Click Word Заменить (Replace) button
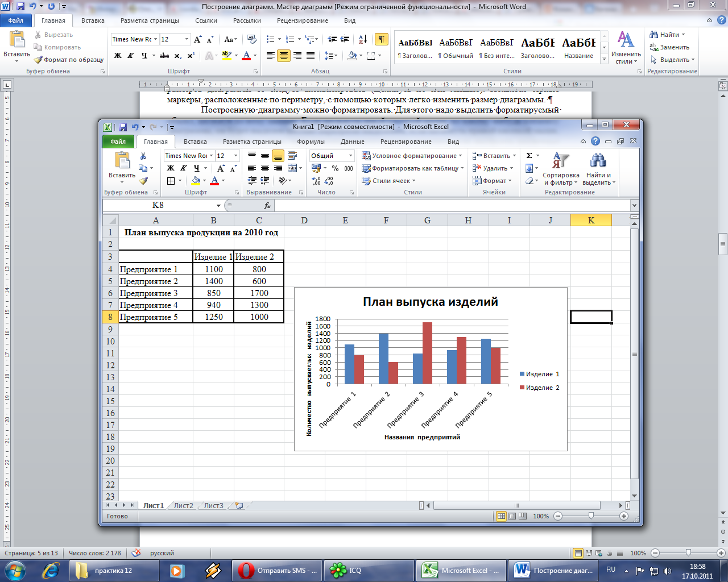728x582 pixels. click(x=669, y=47)
